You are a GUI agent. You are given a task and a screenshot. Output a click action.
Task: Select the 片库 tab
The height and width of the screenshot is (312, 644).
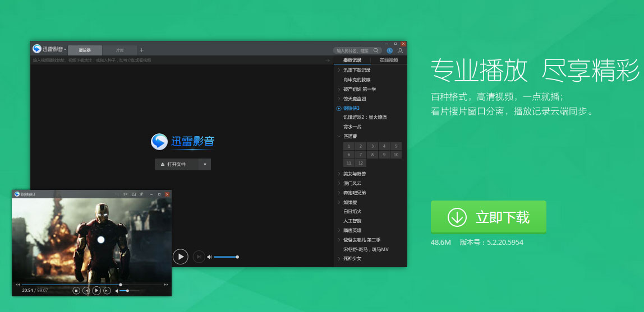(119, 50)
